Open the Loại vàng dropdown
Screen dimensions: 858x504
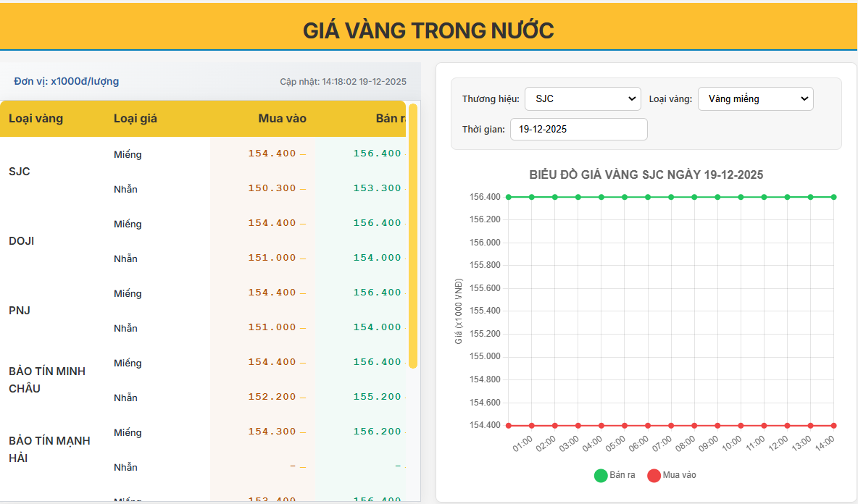pos(755,98)
